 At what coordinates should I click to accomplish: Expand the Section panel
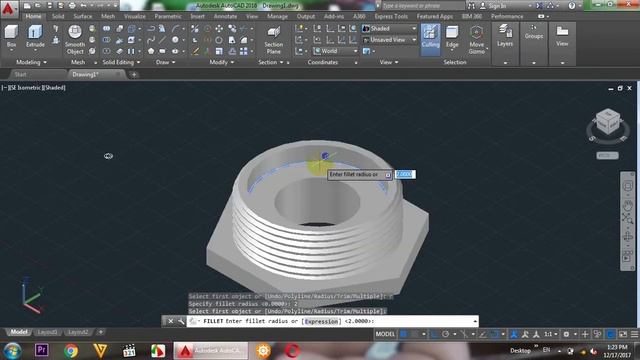(271, 62)
